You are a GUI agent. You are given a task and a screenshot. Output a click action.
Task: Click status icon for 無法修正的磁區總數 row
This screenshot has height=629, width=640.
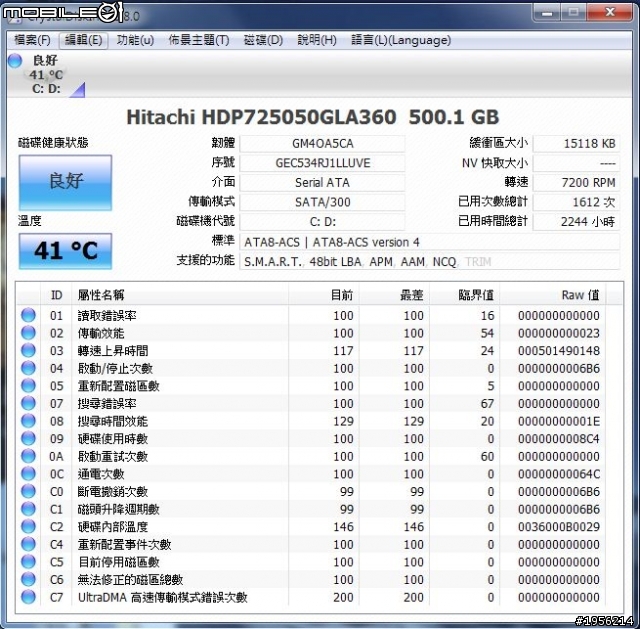tap(28, 579)
